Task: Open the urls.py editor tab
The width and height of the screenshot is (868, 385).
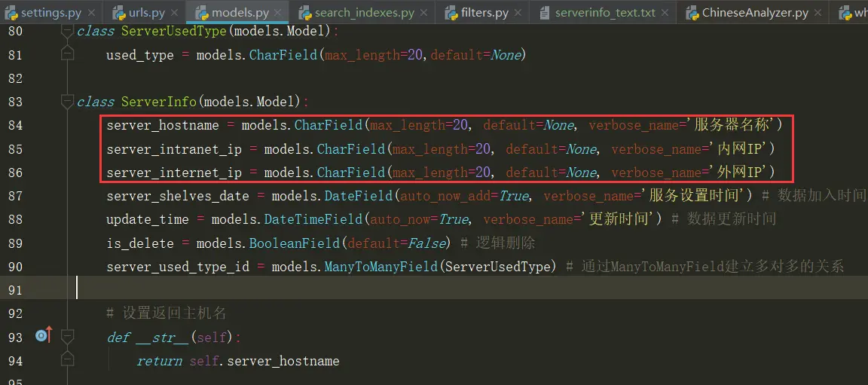Action: click(x=143, y=12)
